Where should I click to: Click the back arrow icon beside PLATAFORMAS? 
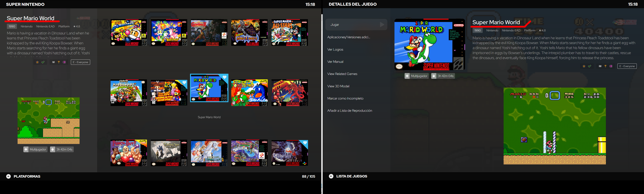pyautogui.click(x=9, y=176)
